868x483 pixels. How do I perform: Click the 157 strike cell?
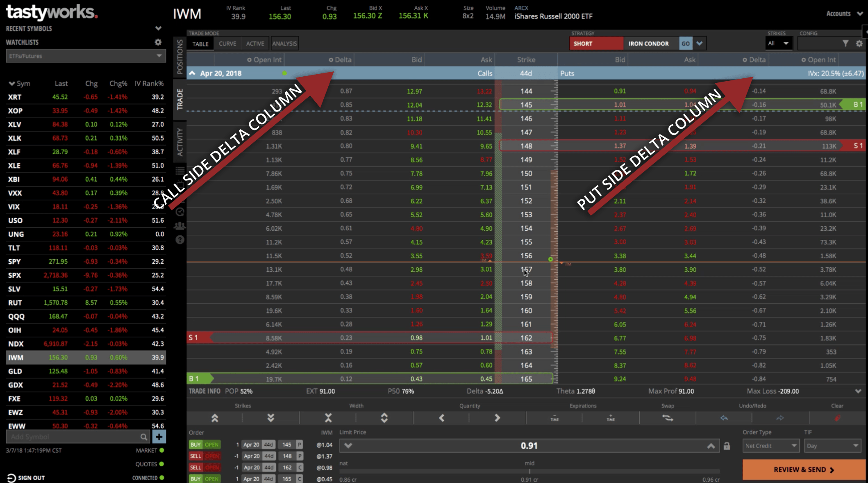526,269
